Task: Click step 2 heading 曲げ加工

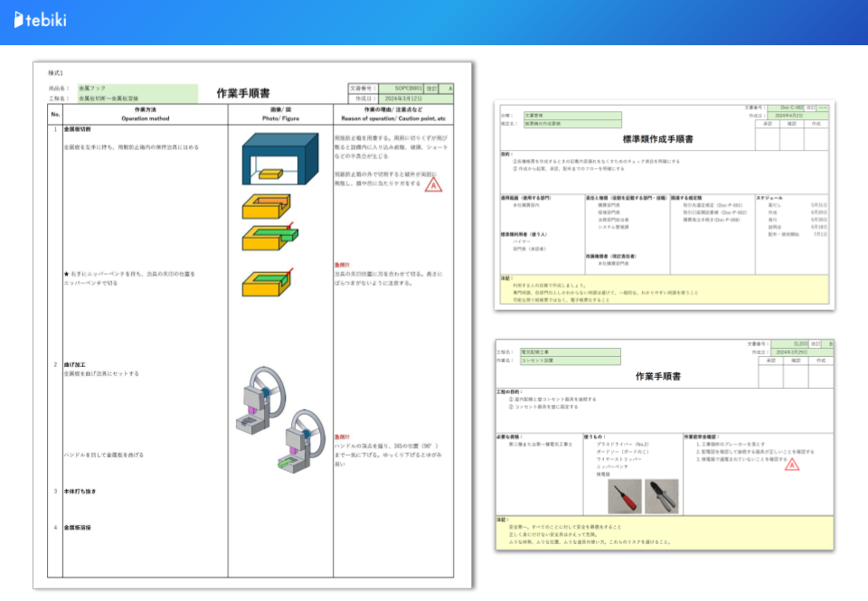Action: tap(75, 365)
